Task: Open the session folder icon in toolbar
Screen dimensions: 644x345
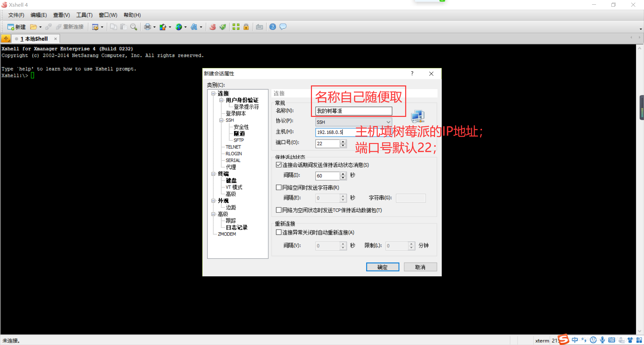Action: [34, 27]
